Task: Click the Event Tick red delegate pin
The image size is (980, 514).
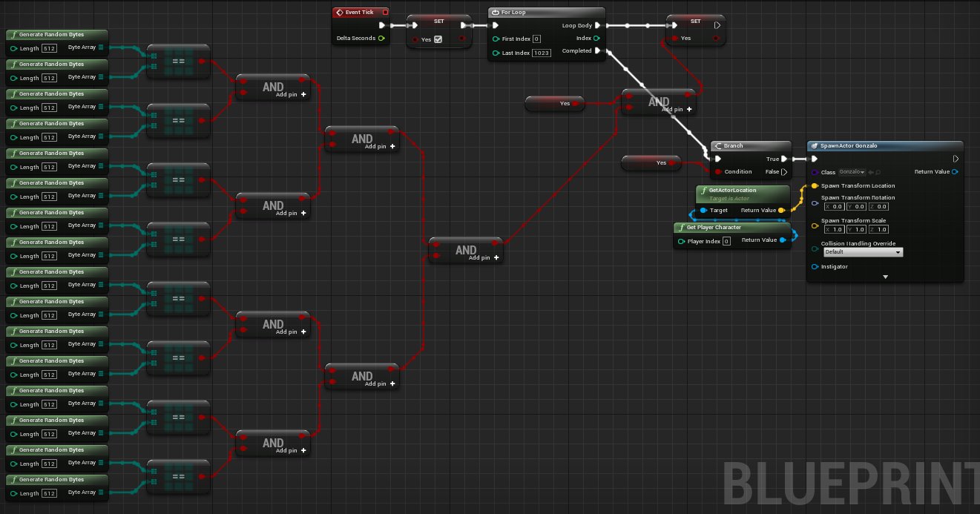Action: coord(385,13)
